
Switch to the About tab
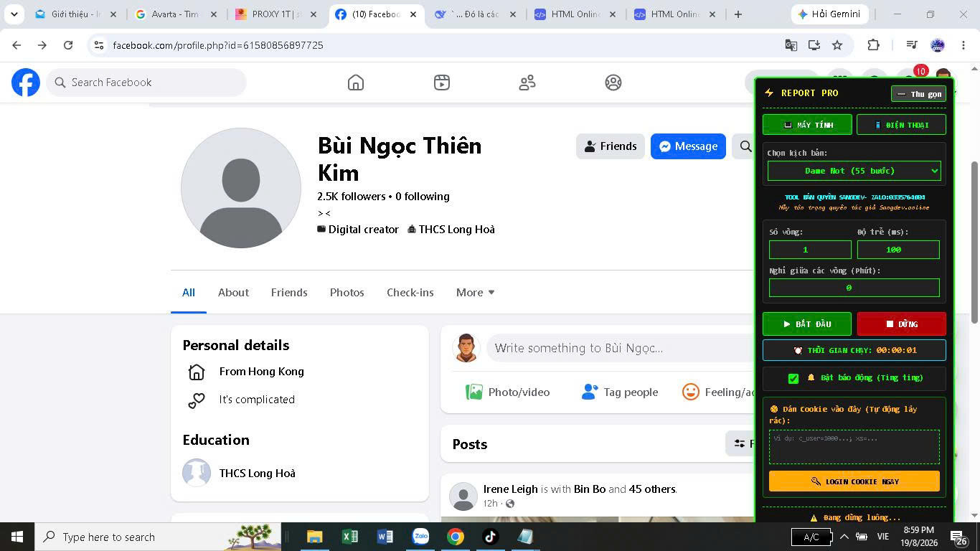[233, 293]
